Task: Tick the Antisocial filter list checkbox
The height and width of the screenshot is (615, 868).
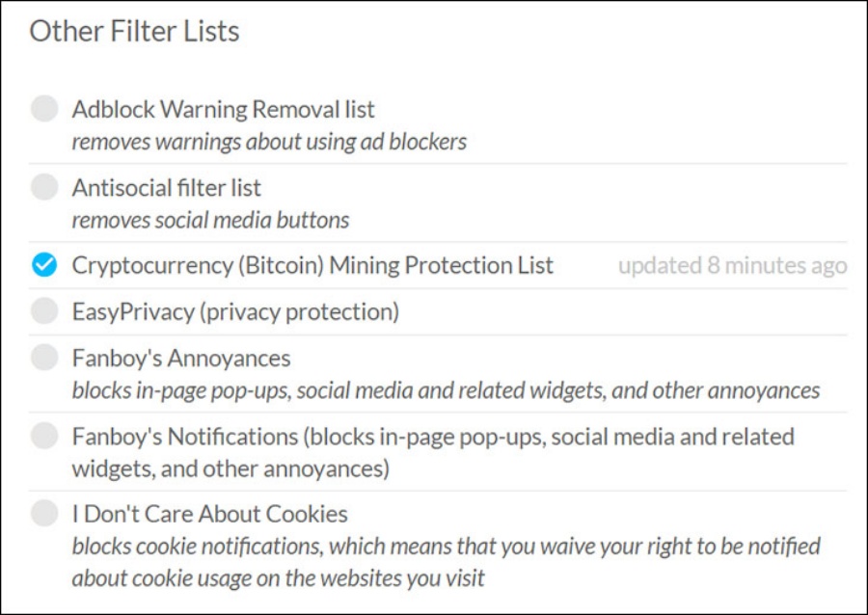Action: [44, 187]
